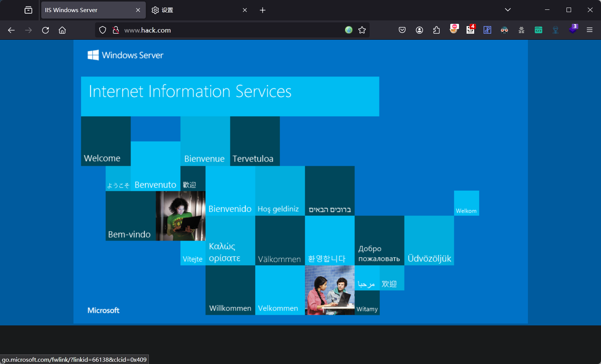This screenshot has width=601, height=364.
Task: Open Firefox View recent browsing icon
Action: [28, 10]
